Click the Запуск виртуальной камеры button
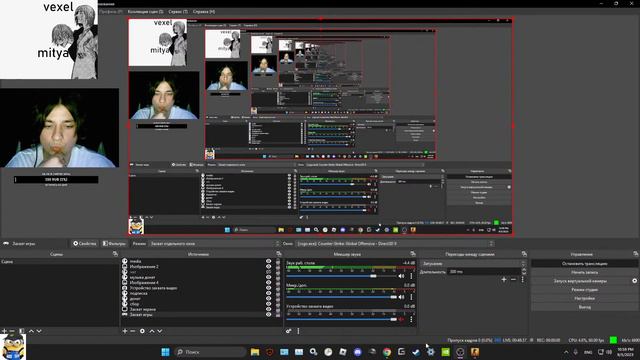Viewport: 640px width, 360px height. pyautogui.click(x=580, y=281)
